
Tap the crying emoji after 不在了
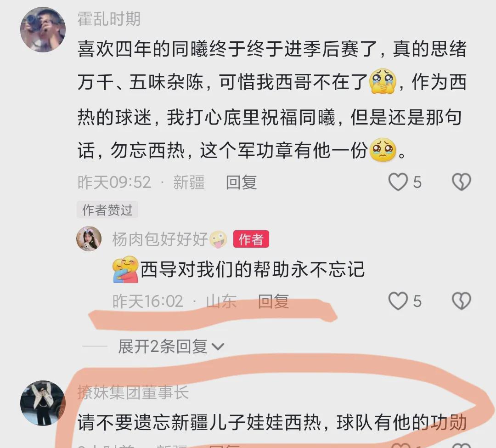coord(383,81)
